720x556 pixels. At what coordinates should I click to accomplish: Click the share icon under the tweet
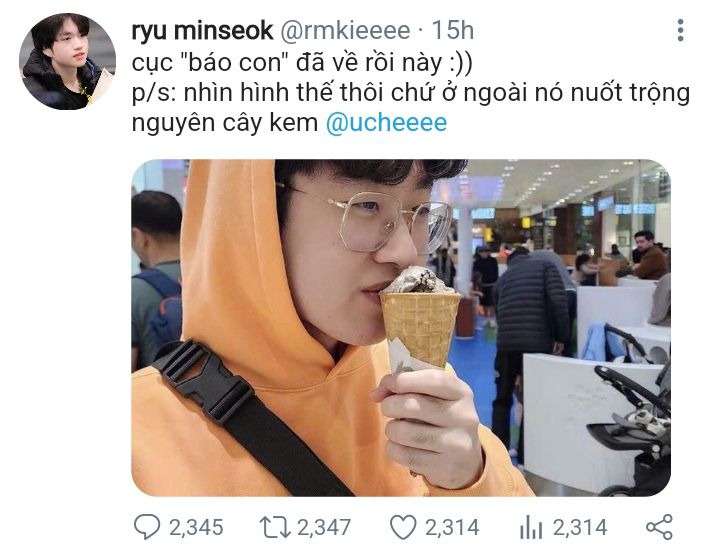click(x=659, y=527)
